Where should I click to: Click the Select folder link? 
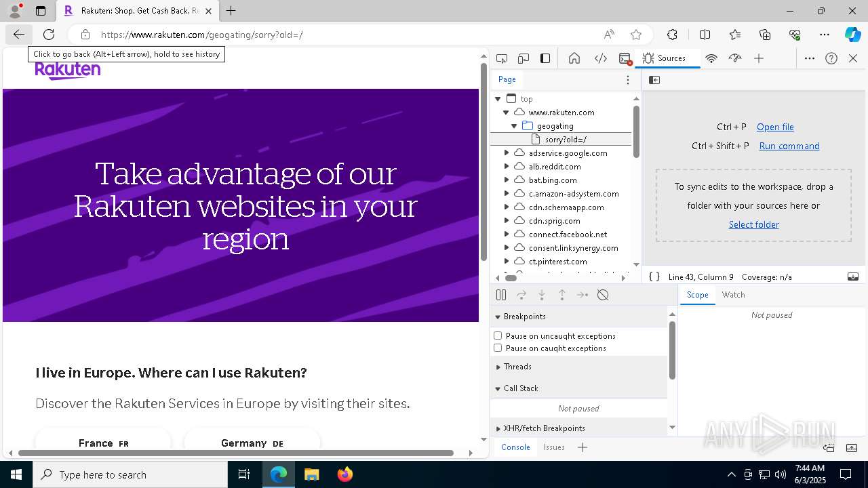click(753, 224)
